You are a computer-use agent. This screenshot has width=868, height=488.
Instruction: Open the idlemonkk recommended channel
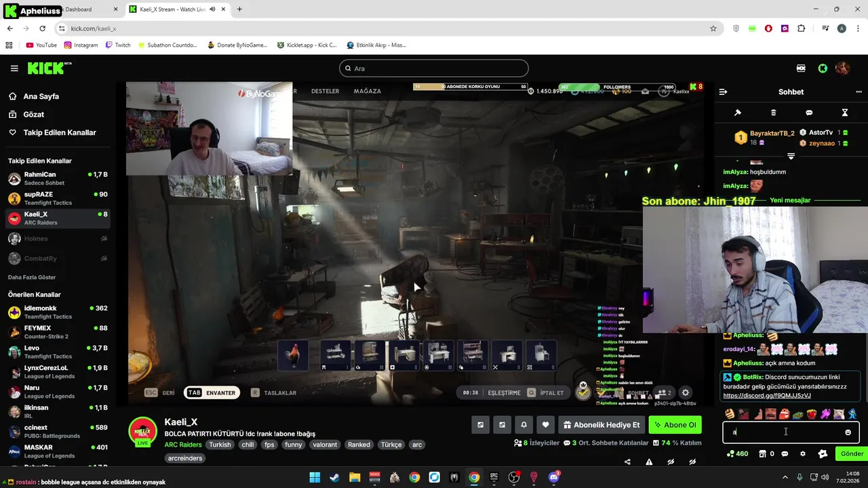coord(58,312)
